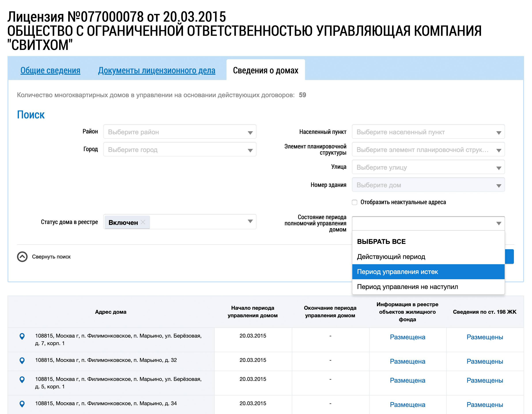Click Начало периода управления домом header
Image resolution: width=532 pixels, height=414 pixels.
[x=253, y=312]
